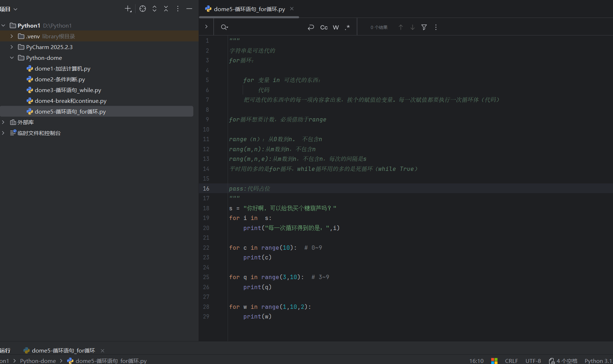Go to previous search occurrence

[x=401, y=27]
